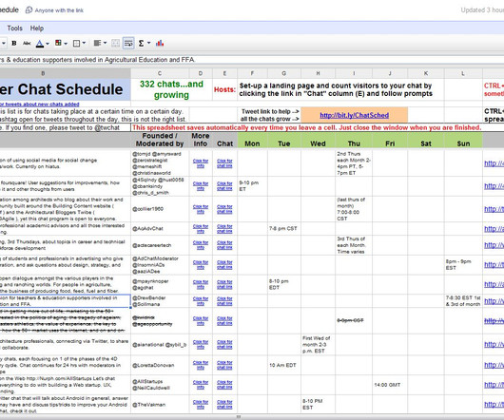Select the red 'Hosts:' cell

coord(224,89)
